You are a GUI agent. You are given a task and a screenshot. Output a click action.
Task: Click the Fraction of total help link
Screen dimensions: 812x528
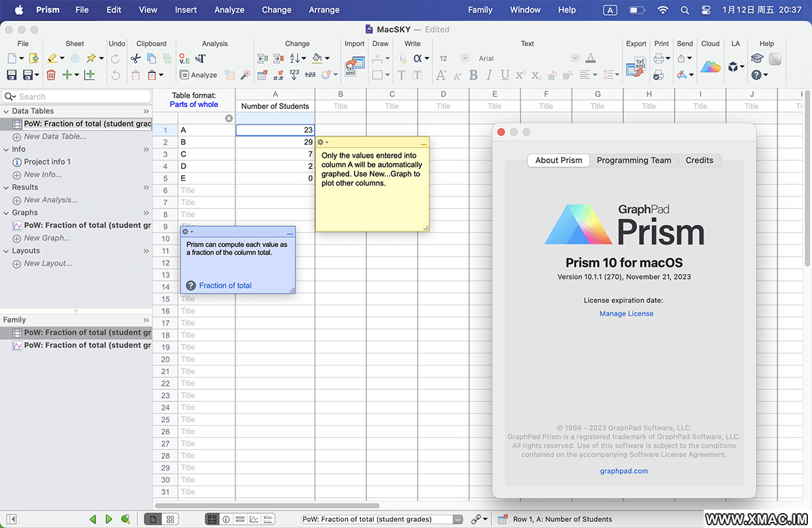click(225, 286)
